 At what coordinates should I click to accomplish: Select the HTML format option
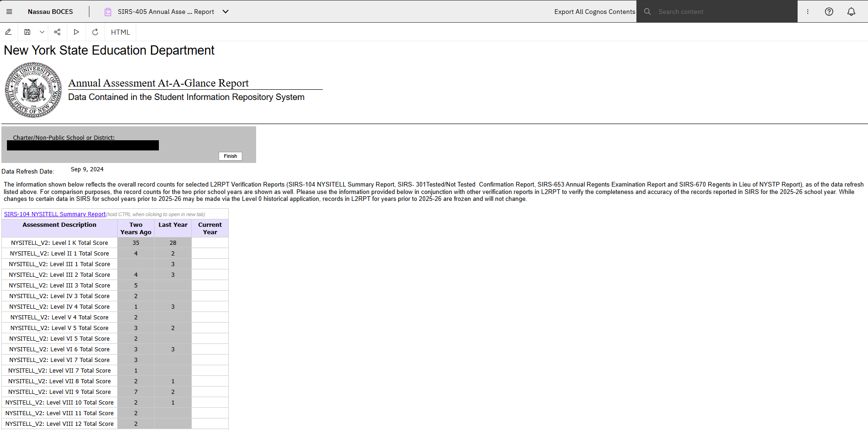(120, 32)
